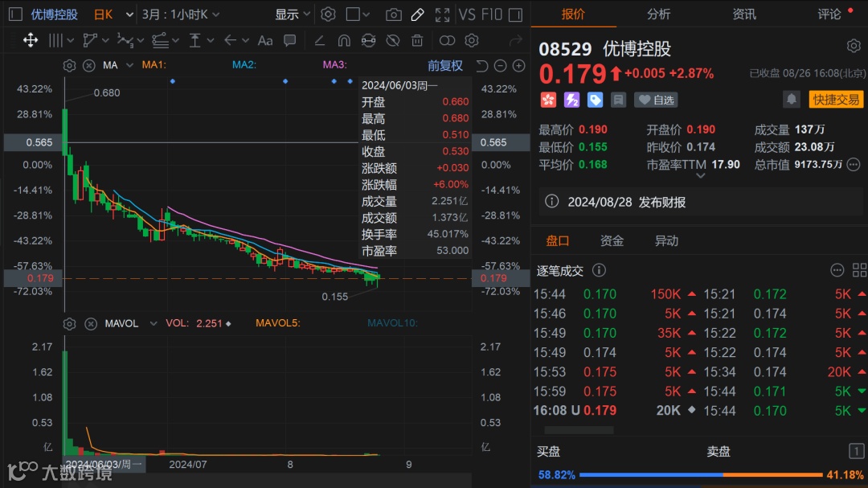Open quote panel settings gear
Screen dimensions: 868x488
[x=854, y=47]
